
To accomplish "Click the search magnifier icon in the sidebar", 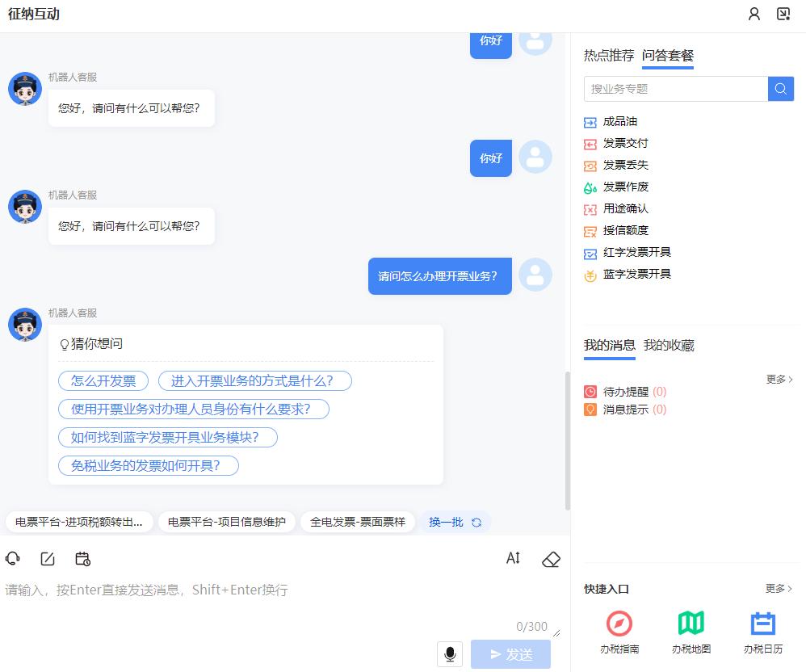I will click(780, 89).
